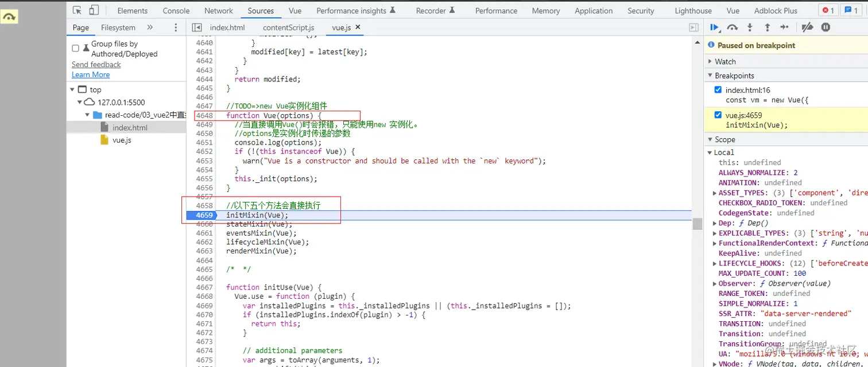Open the Recorder tab

[x=436, y=11]
